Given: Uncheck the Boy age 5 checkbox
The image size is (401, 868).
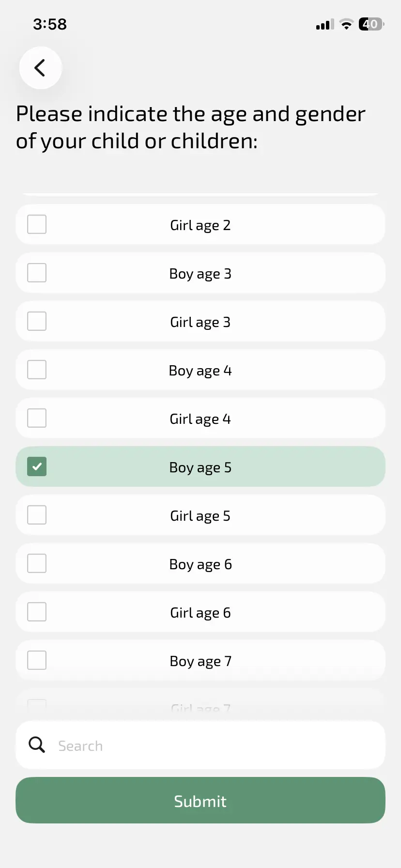Looking at the screenshot, I should pyautogui.click(x=37, y=466).
